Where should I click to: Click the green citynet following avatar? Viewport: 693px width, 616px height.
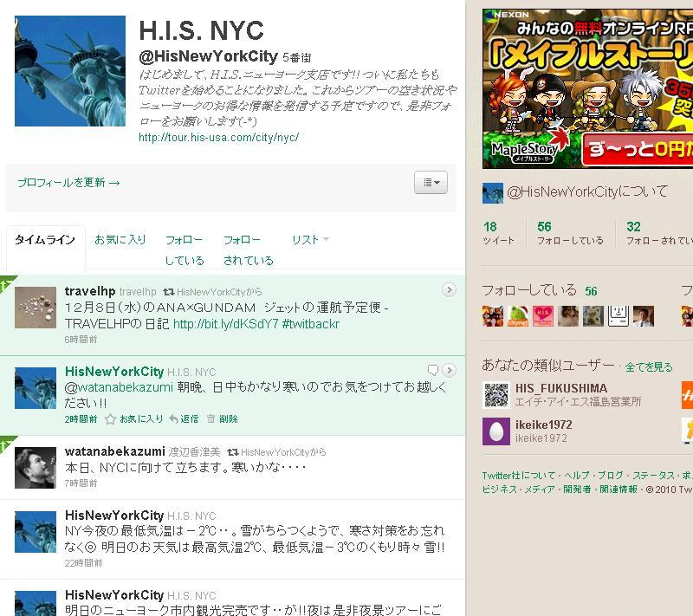tap(517, 316)
